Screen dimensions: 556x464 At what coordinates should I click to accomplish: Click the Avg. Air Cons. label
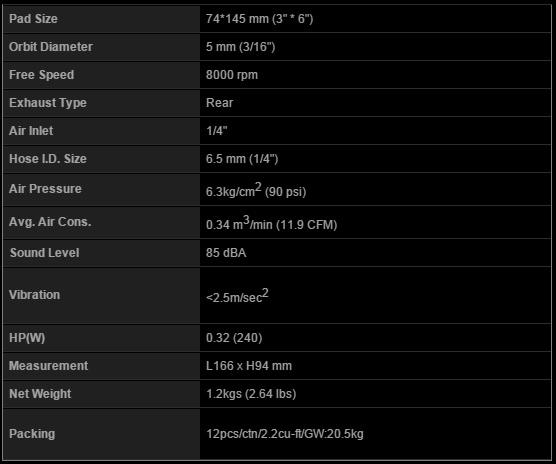point(50,222)
